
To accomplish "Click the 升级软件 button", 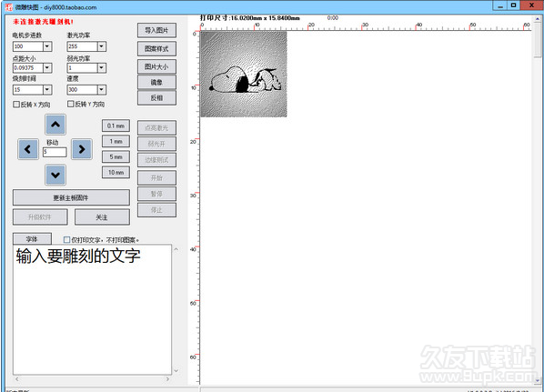I will coord(40,217).
